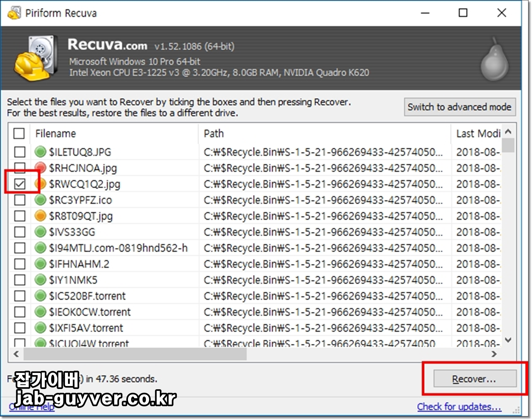Image resolution: width=532 pixels, height=420 pixels.
Task: Click the Recuva hard hat drive logo
Action: click(36, 58)
